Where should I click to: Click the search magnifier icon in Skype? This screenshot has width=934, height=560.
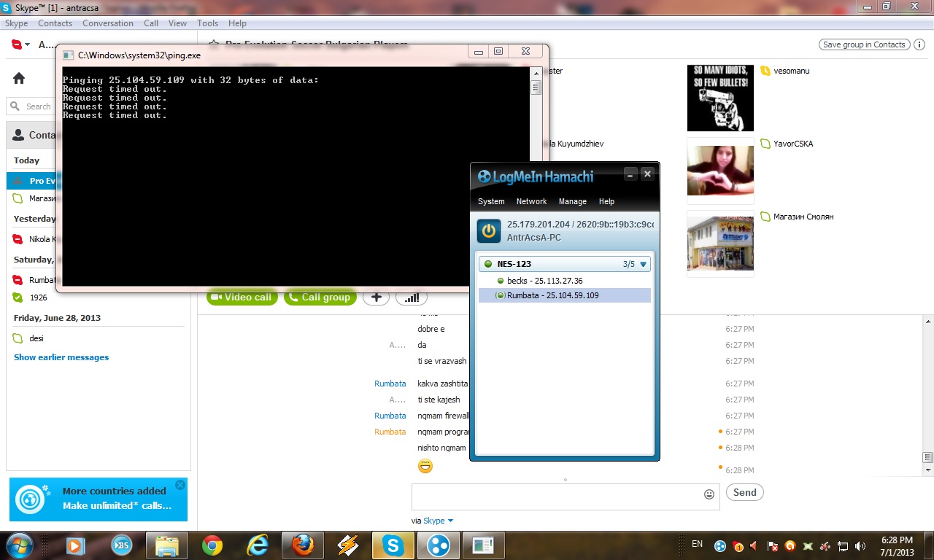(15, 106)
